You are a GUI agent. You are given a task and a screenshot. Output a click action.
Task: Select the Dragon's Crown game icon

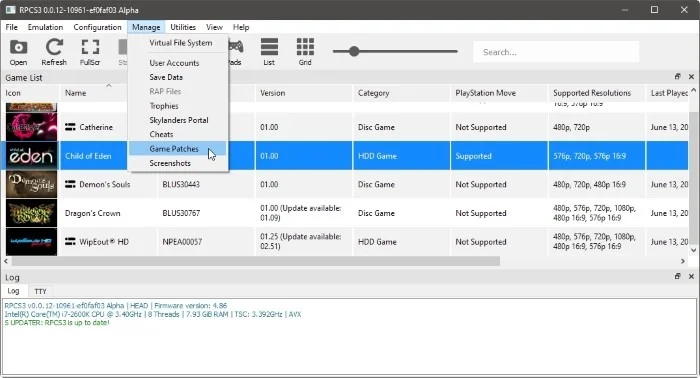(31, 213)
